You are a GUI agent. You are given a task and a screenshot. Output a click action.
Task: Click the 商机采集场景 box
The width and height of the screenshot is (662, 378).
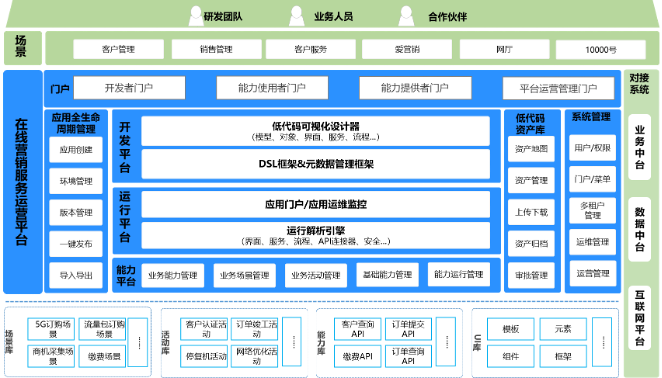point(52,356)
